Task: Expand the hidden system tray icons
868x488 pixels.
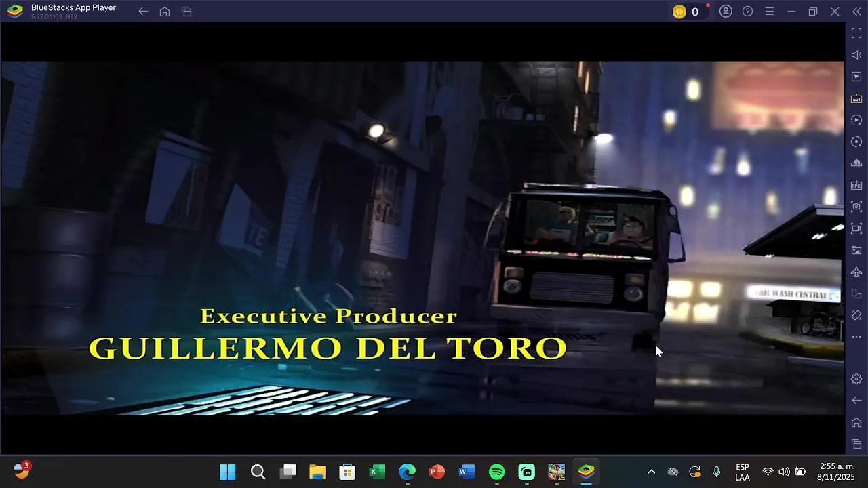Action: (x=651, y=472)
